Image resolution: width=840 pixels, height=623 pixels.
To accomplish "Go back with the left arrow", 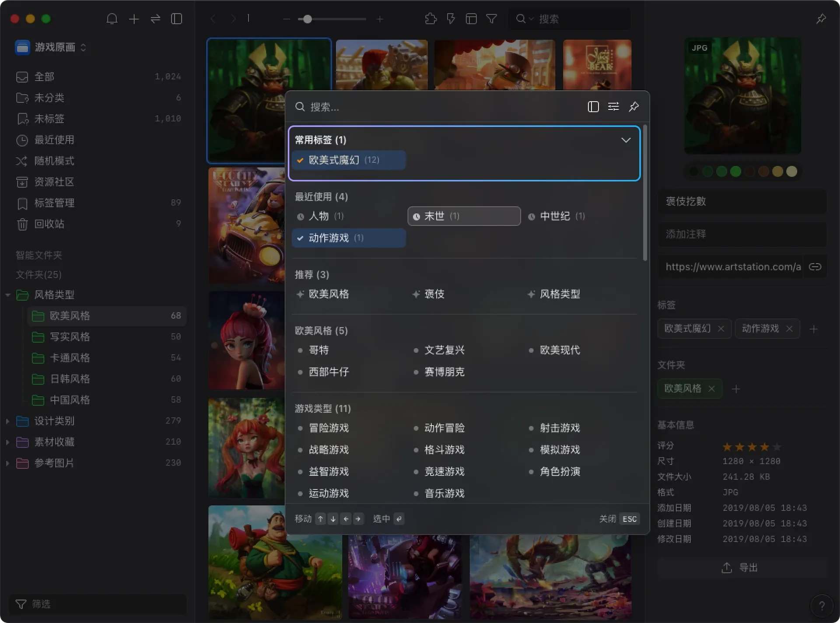I will click(x=213, y=19).
